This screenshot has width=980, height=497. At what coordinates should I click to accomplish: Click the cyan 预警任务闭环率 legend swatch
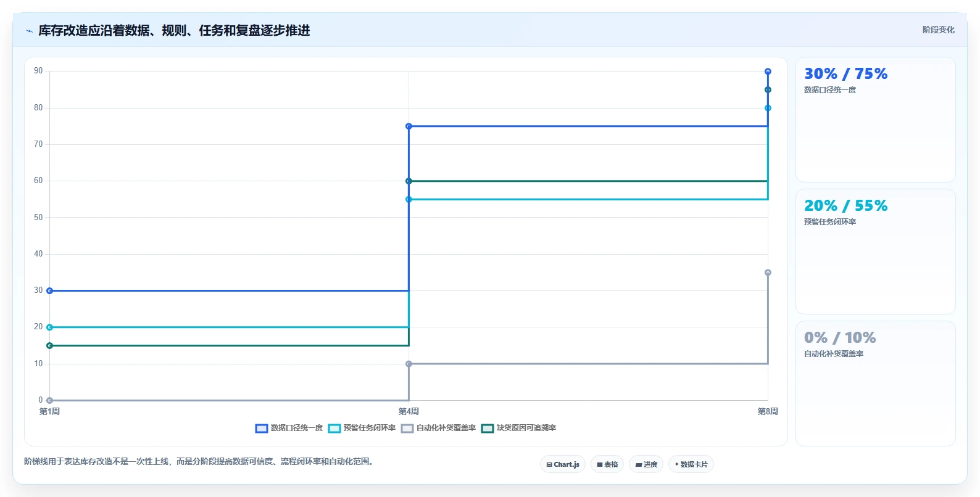pyautogui.click(x=334, y=428)
